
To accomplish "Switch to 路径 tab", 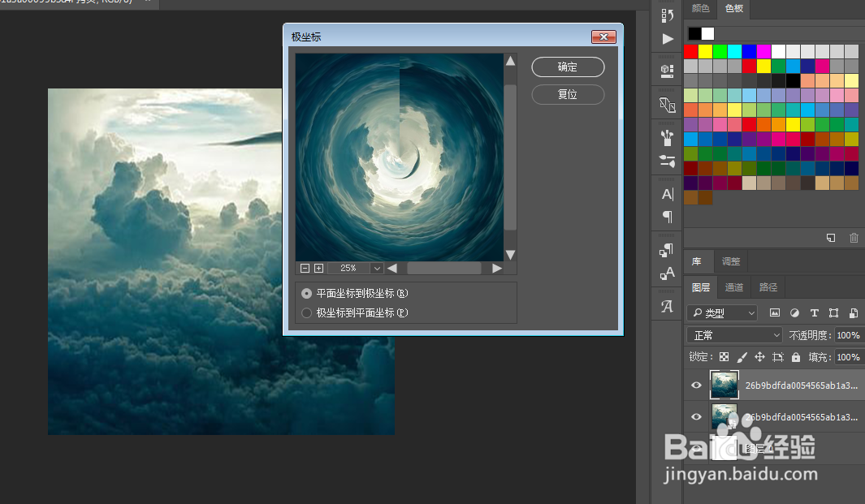I will (768, 287).
